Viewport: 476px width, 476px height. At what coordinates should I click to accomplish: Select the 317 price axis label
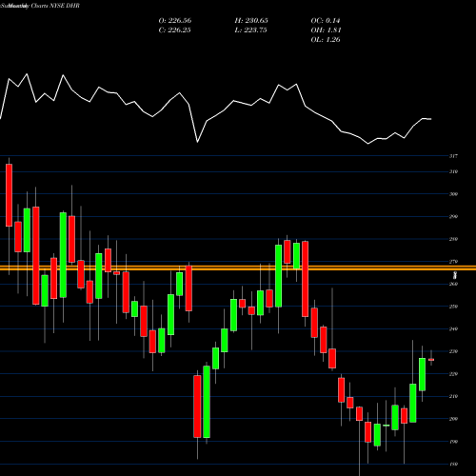point(453,156)
